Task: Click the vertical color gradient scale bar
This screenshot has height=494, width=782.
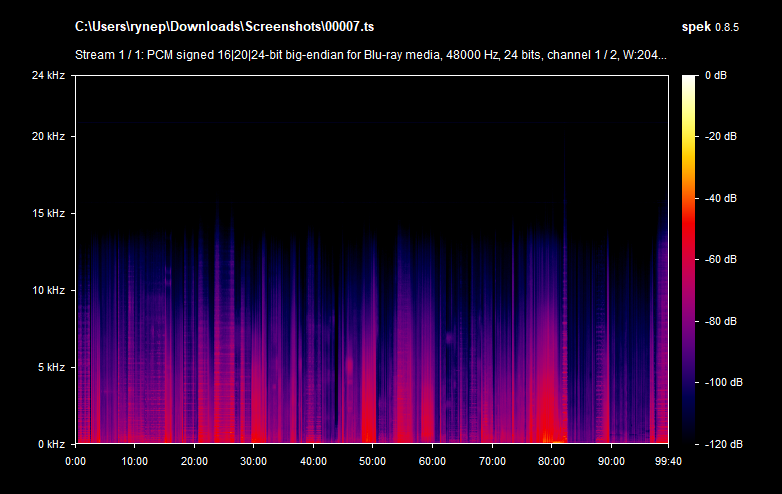Action: (690, 259)
